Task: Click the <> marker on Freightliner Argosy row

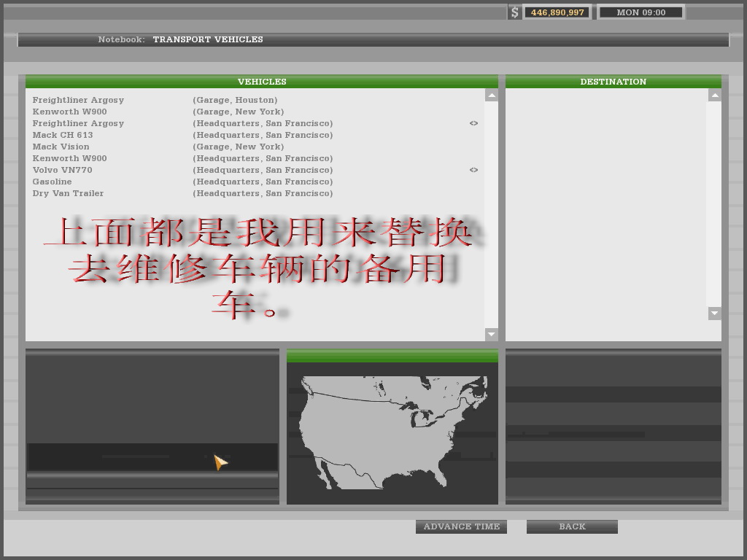Action: (473, 123)
